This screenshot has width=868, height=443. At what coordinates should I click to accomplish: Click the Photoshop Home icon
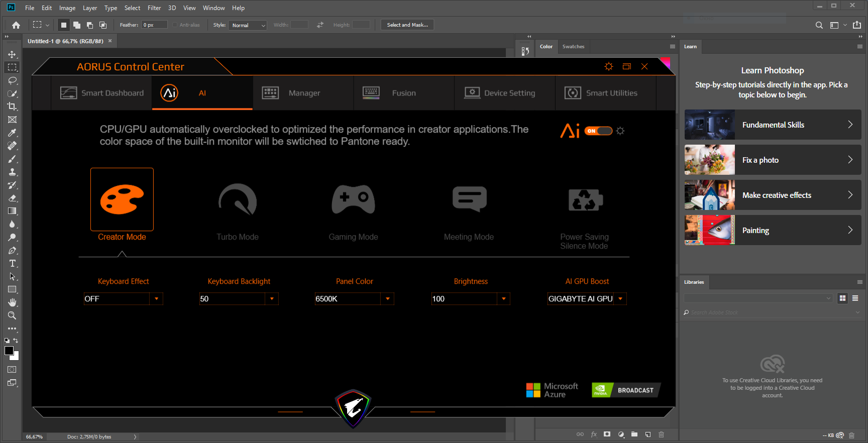point(16,25)
